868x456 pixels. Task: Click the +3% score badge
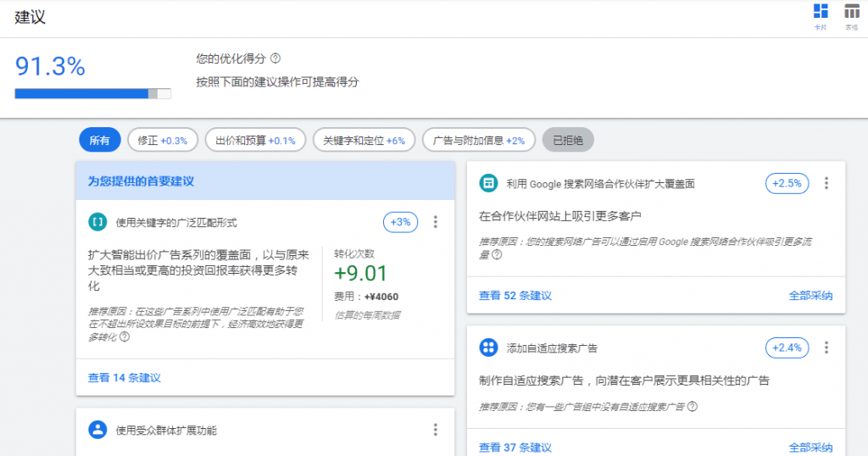pos(400,222)
